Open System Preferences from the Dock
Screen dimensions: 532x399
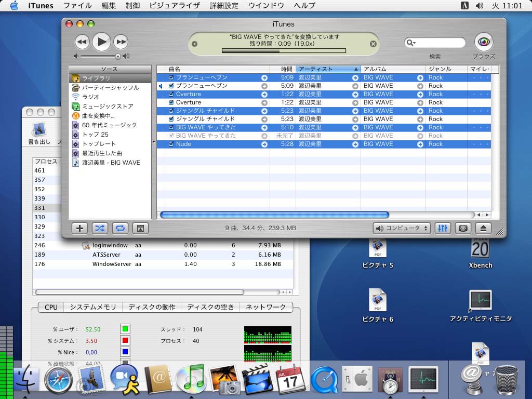pyautogui.click(x=357, y=379)
